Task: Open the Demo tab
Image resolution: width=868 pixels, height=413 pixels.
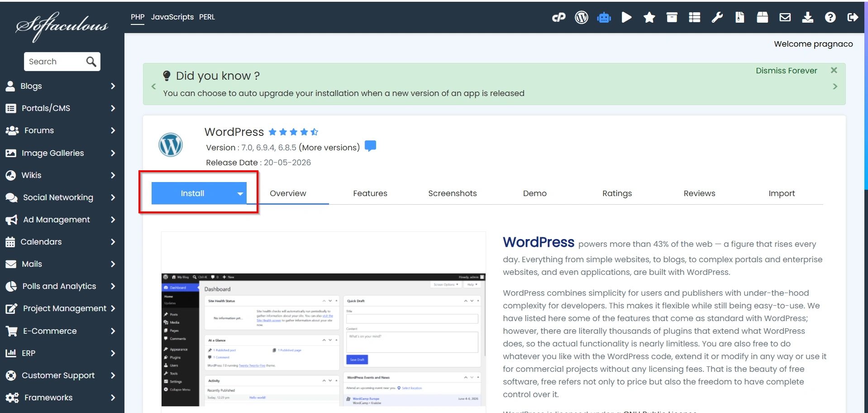Action: click(x=535, y=193)
